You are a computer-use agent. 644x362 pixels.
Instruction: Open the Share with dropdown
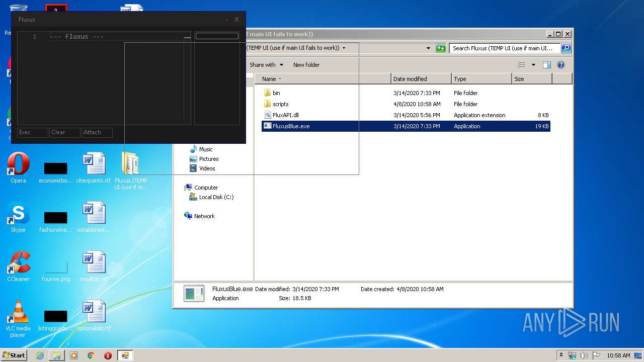point(266,65)
